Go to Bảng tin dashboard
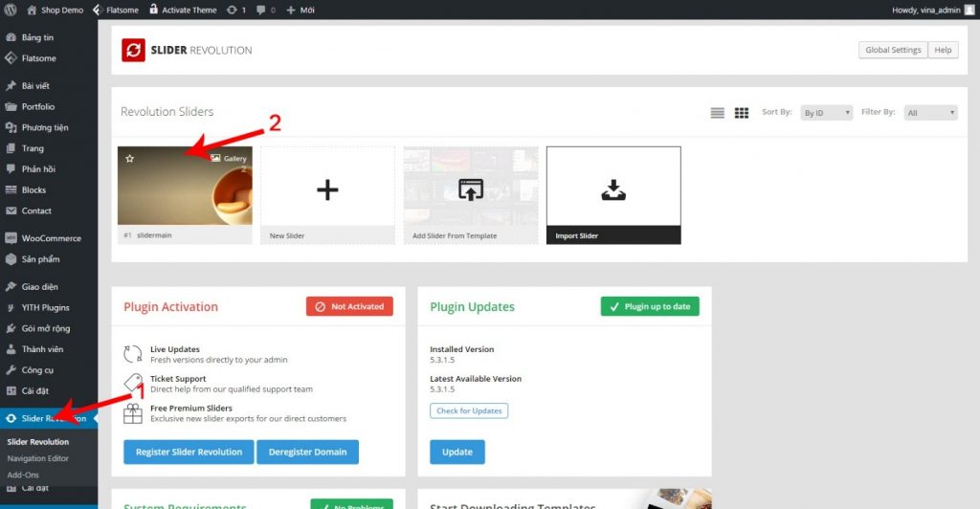Viewport: 980px width, 509px height. (37, 37)
